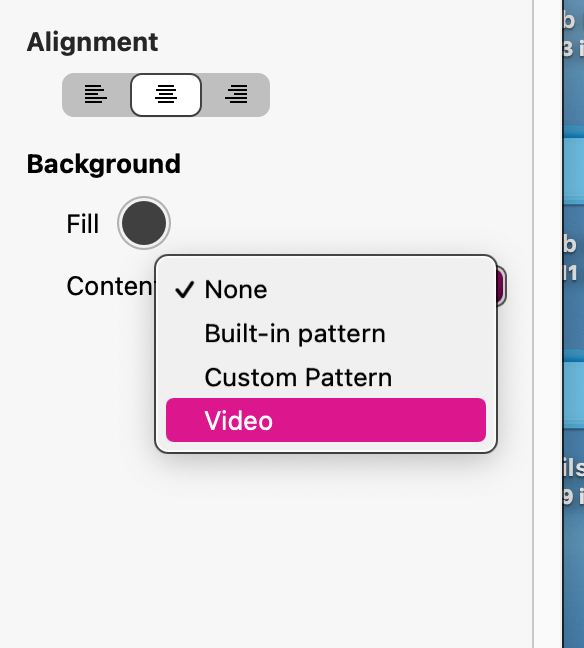Viewport: 584px width, 648px height.
Task: Click the lower desktop folder at right edge
Action: pyautogui.click(x=574, y=388)
